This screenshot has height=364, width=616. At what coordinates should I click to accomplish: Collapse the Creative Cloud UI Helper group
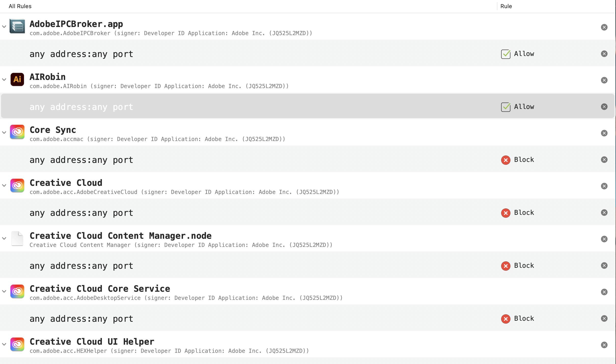point(4,344)
